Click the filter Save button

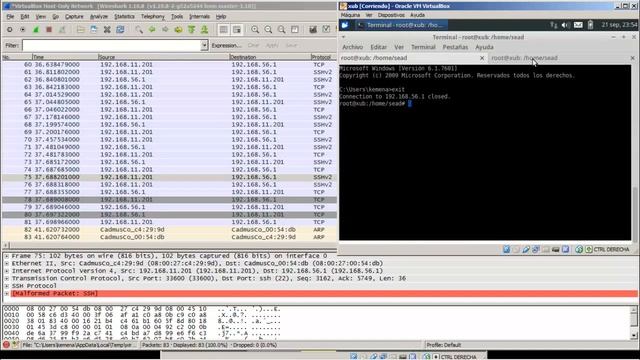tap(291, 45)
